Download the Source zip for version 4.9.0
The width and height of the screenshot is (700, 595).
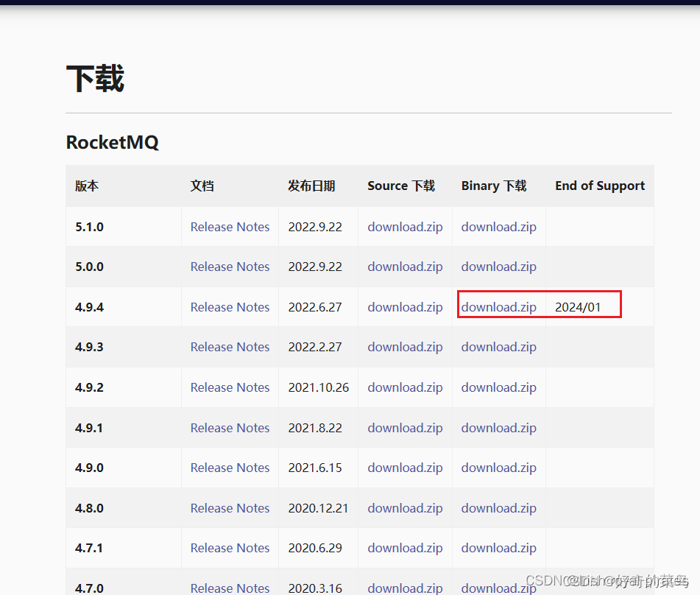click(x=405, y=468)
